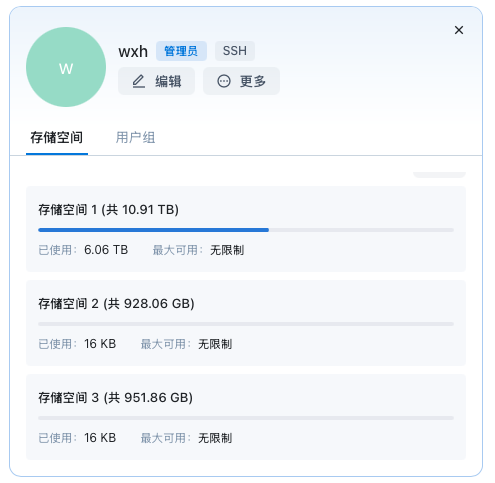Open the 更多 more options button
495x483 pixels.
click(x=241, y=81)
